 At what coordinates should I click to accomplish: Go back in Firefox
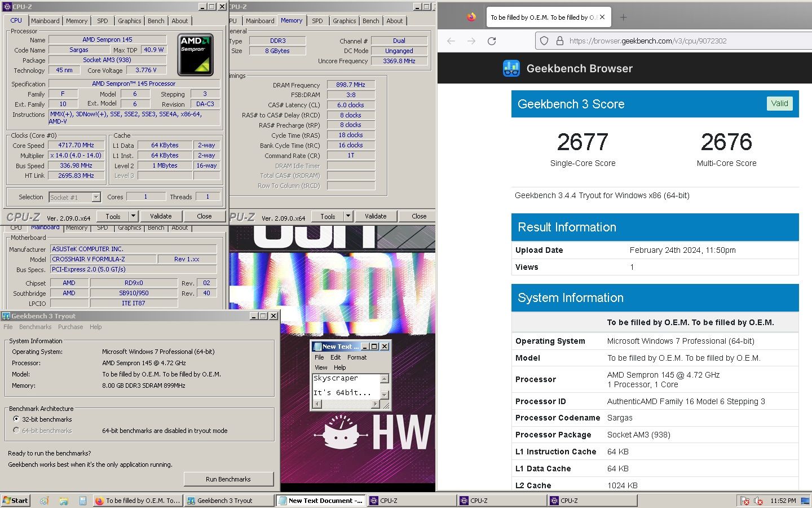[451, 41]
